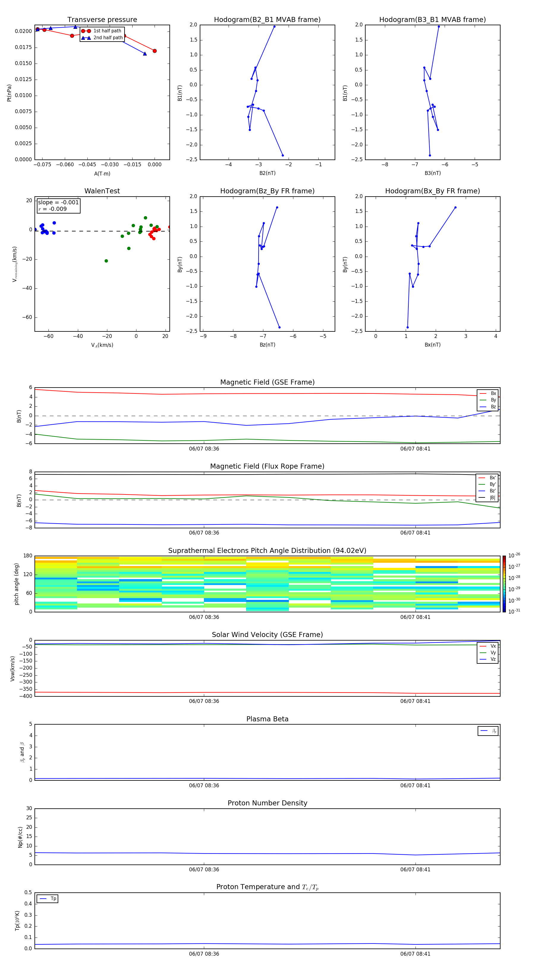Image resolution: width=535 pixels, height=980 pixels.
Task: Click the 'Solar Wind Velocity (GSE Frame)' title
Action: coord(267,635)
